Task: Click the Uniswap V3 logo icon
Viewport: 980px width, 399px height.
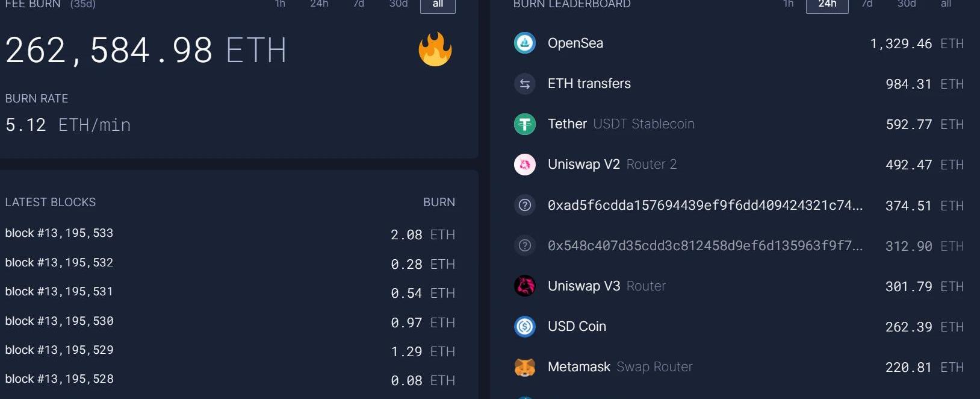Action: 524,286
